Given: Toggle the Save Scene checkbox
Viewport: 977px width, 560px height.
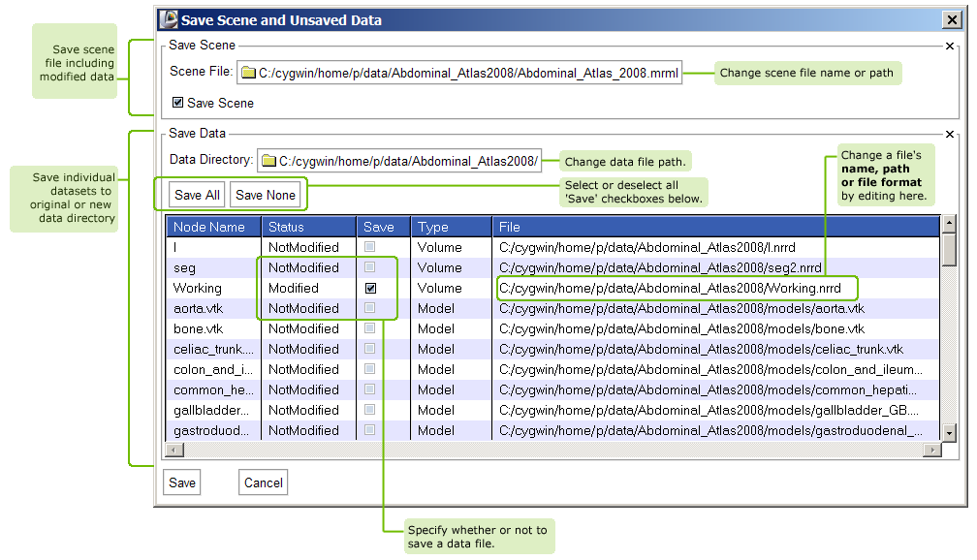Looking at the screenshot, I should click(177, 103).
